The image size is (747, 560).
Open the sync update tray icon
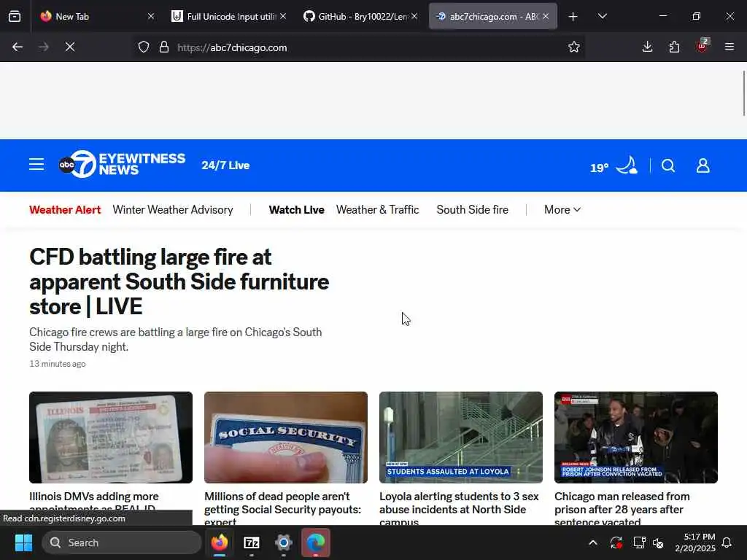coord(616,542)
